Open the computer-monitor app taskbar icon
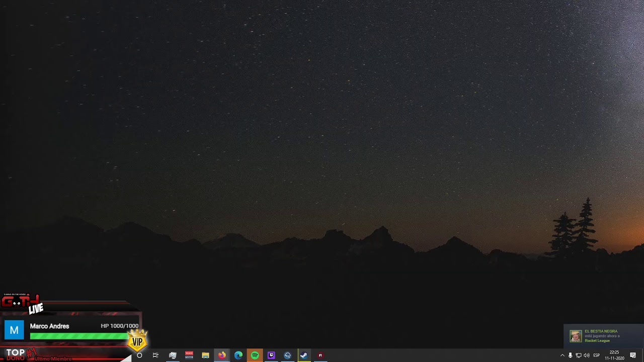644x362 pixels. [173, 355]
